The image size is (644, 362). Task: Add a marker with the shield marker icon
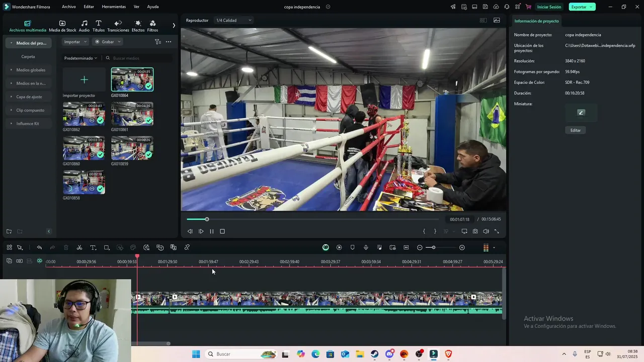pos(352,247)
